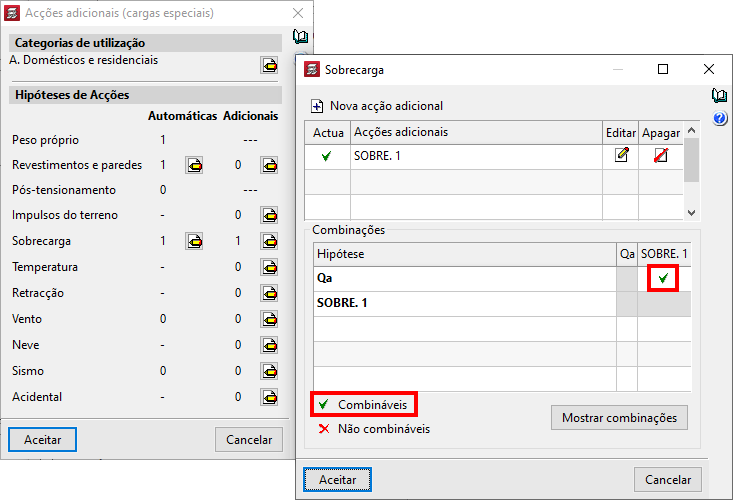733x500 pixels.
Task: Open additional loads for Sismo row
Action: point(269,371)
